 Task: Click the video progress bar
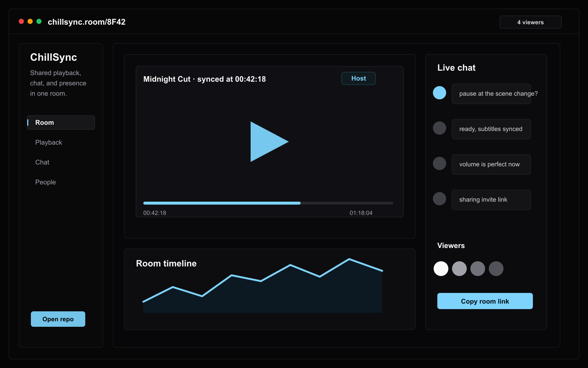[x=268, y=203]
